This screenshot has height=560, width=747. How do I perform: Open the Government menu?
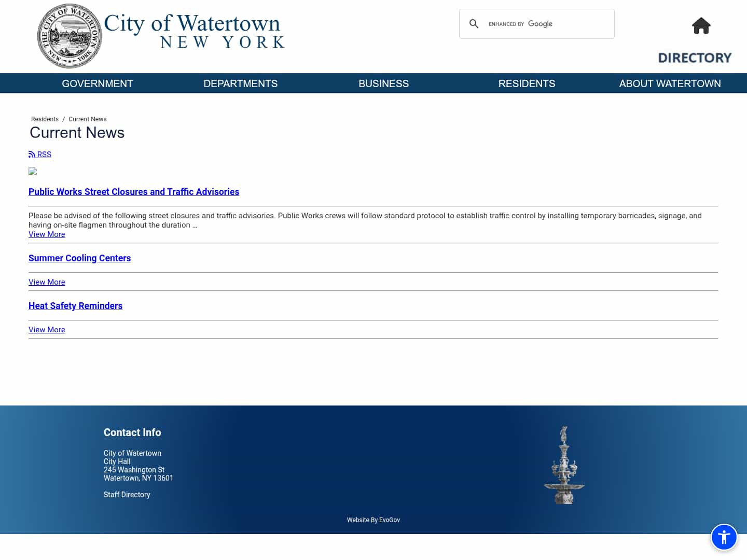pyautogui.click(x=98, y=83)
